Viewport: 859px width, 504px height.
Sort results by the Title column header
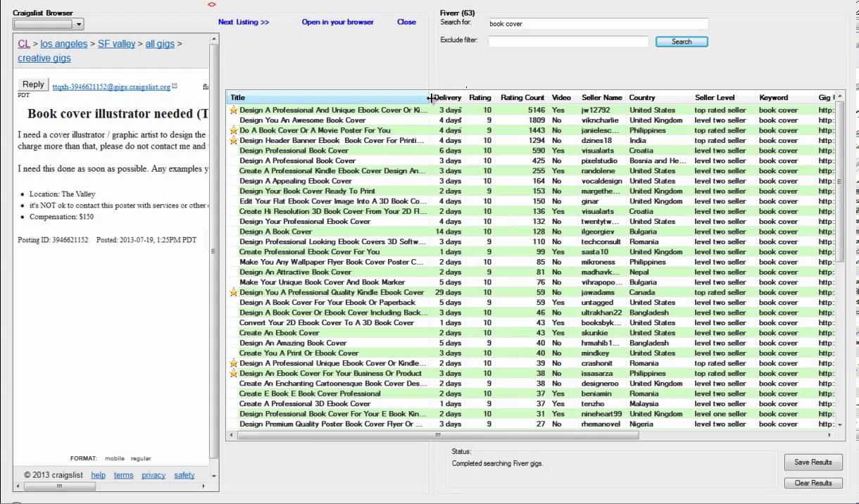[329, 98]
